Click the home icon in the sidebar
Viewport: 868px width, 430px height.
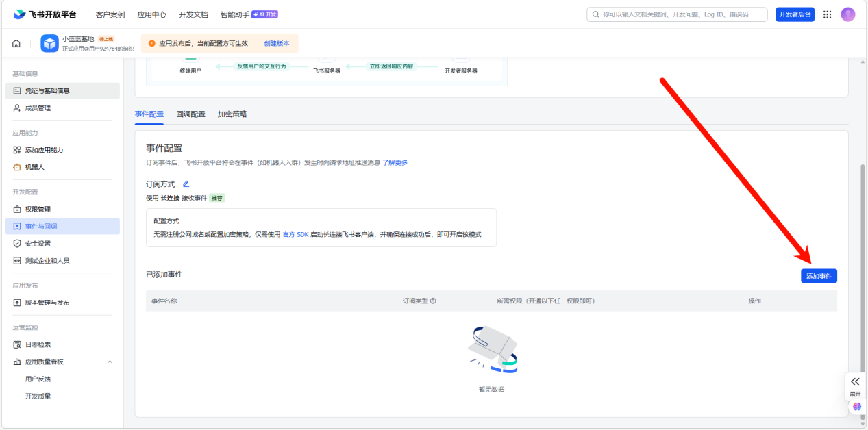coord(16,42)
